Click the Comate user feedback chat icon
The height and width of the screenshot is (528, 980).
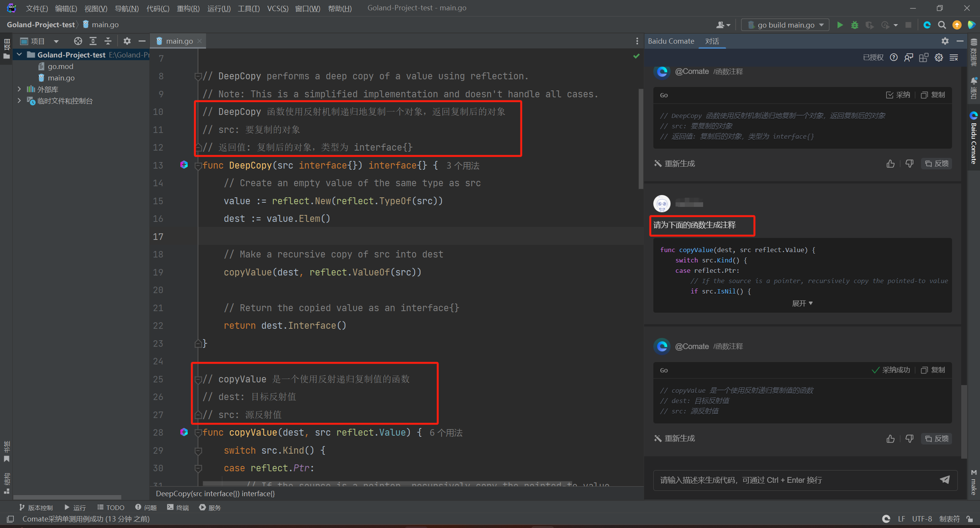pyautogui.click(x=908, y=57)
